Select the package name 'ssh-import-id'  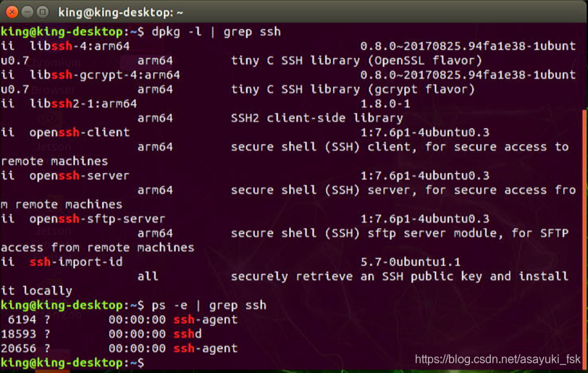pyautogui.click(x=76, y=262)
